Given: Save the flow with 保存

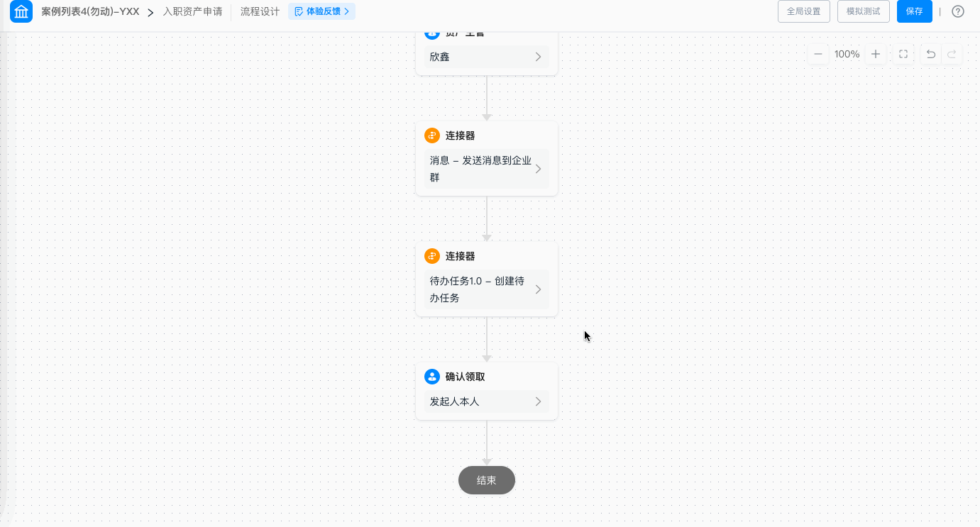Looking at the screenshot, I should pyautogui.click(x=915, y=11).
